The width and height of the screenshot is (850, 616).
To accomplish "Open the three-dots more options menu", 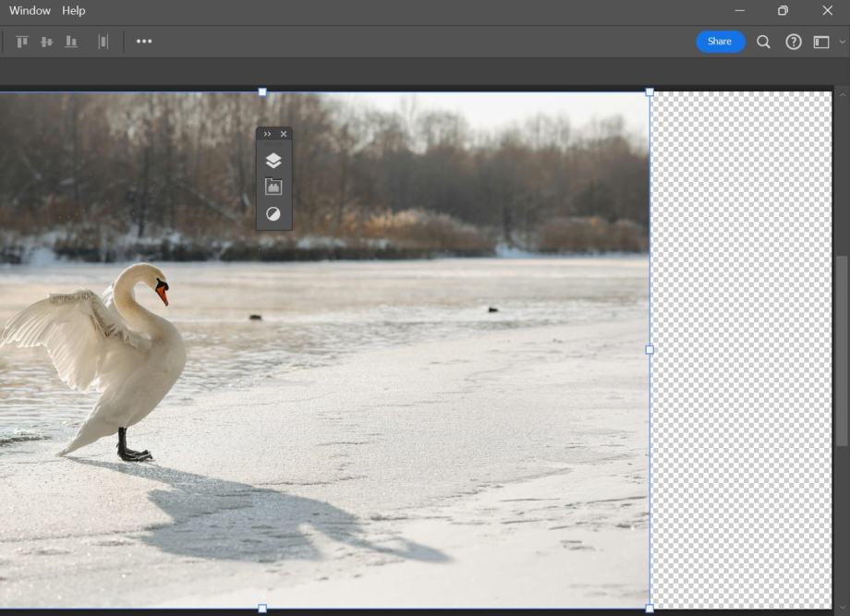I will pyautogui.click(x=144, y=42).
